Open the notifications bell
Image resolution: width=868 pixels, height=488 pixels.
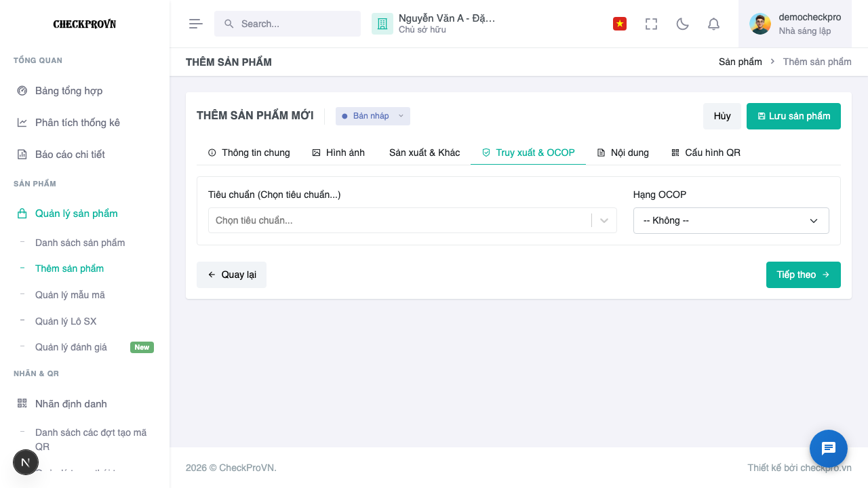(x=713, y=24)
